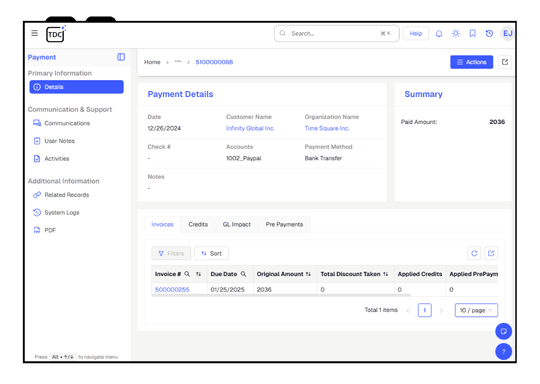Click due date cell 01/25/2025

point(228,290)
